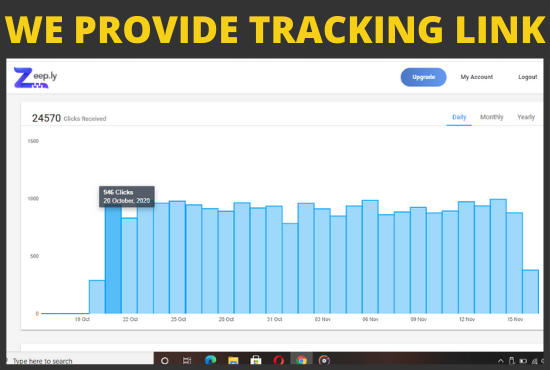This screenshot has height=370, width=550.
Task: Switch to the Yearly tab
Action: (526, 117)
